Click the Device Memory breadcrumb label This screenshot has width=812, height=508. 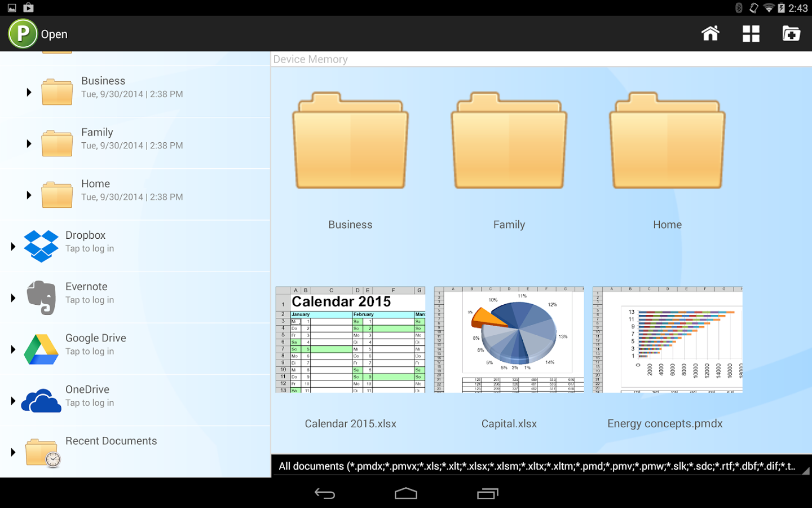coord(310,59)
